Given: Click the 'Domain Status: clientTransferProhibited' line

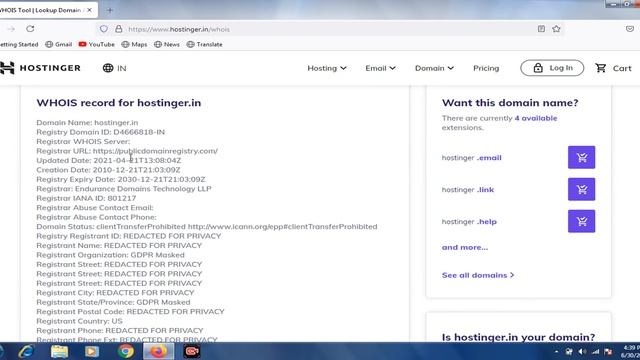Looking at the screenshot, I should click(207, 227).
